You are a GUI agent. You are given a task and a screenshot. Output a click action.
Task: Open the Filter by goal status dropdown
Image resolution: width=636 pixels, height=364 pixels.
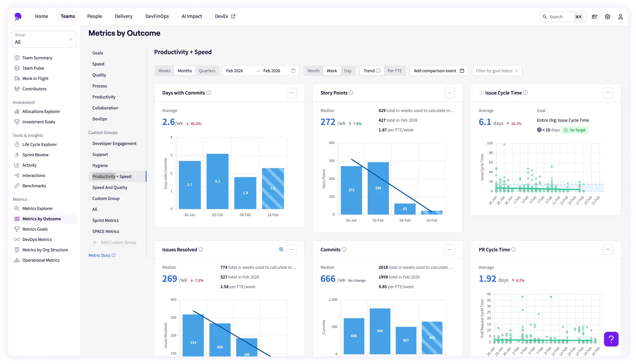point(497,71)
